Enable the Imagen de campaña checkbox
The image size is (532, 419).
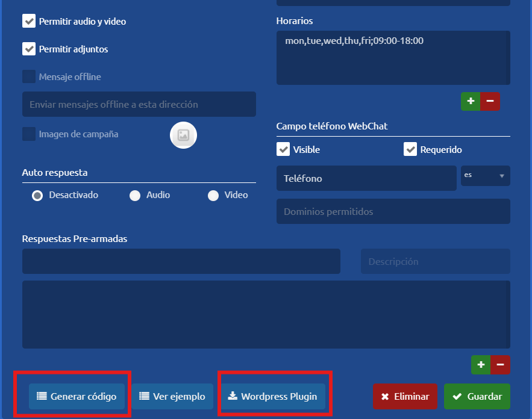pyautogui.click(x=29, y=134)
